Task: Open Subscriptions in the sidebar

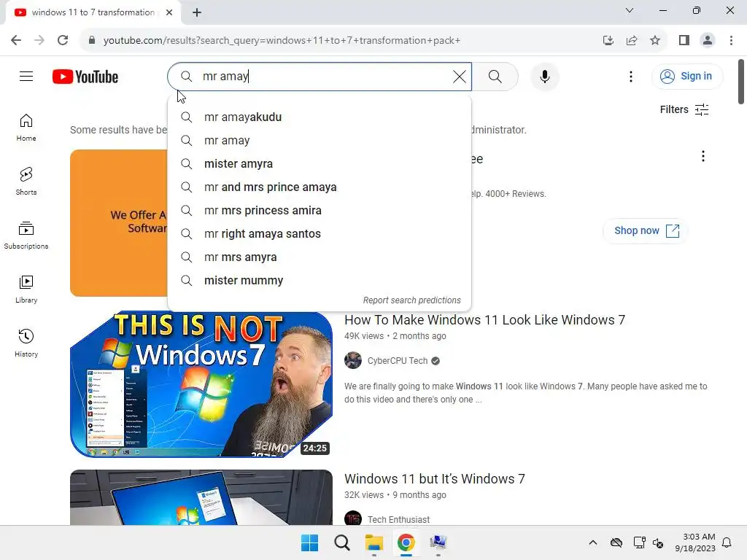Action: [26, 236]
